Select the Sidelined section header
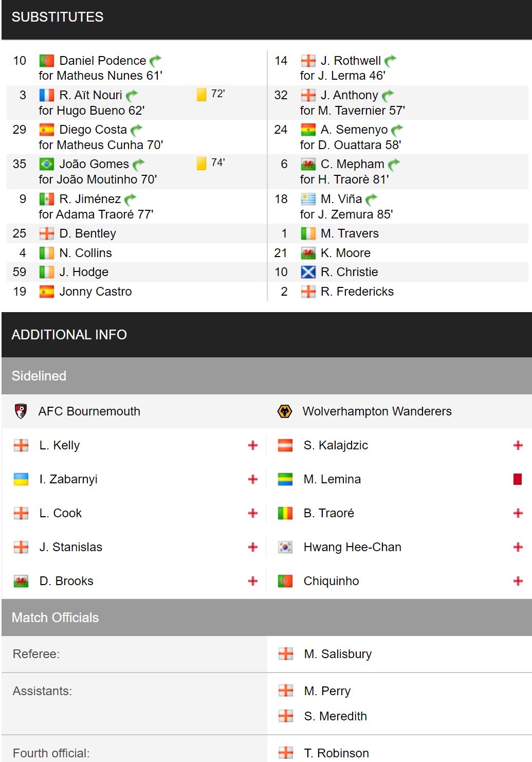 pyautogui.click(x=267, y=376)
